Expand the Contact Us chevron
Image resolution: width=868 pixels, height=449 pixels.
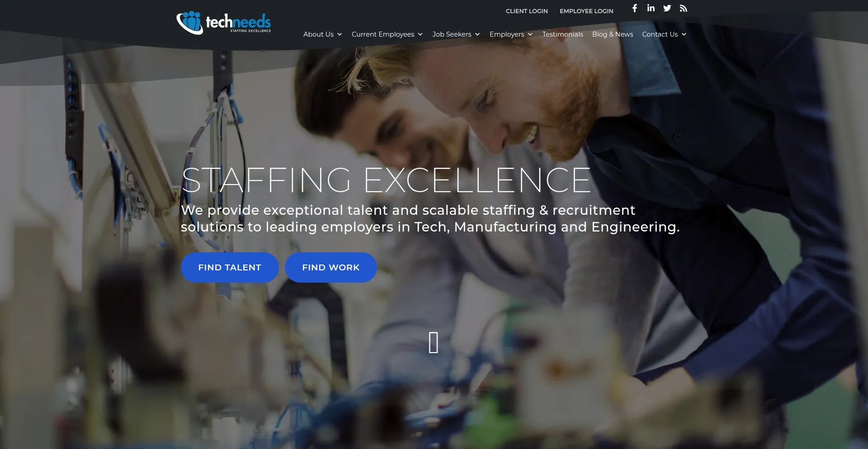(x=684, y=34)
